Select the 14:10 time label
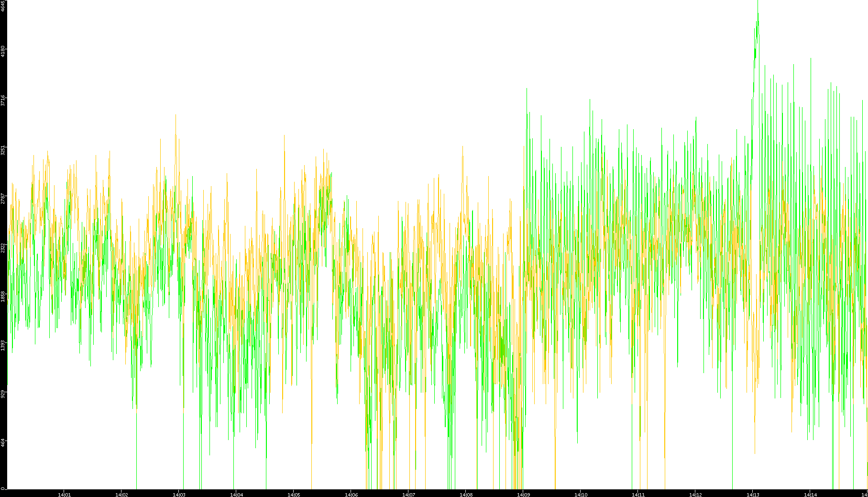The height and width of the screenshot is (497, 868). [x=581, y=495]
